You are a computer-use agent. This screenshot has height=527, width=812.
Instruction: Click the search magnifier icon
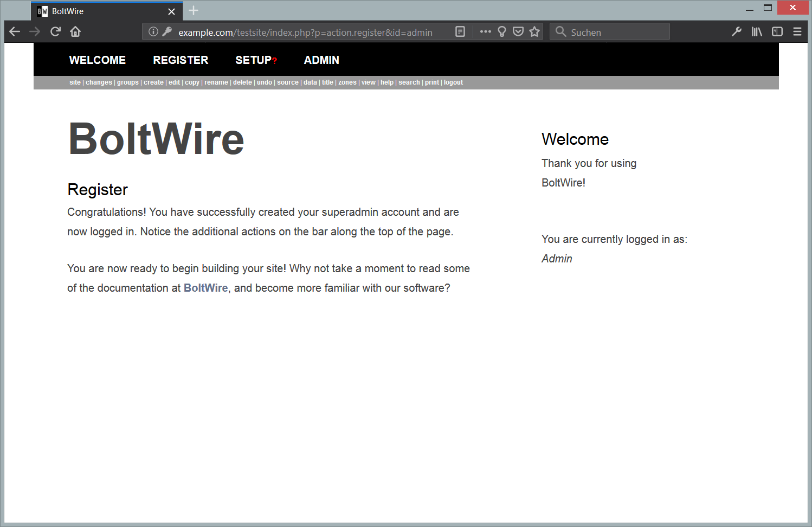pyautogui.click(x=561, y=31)
